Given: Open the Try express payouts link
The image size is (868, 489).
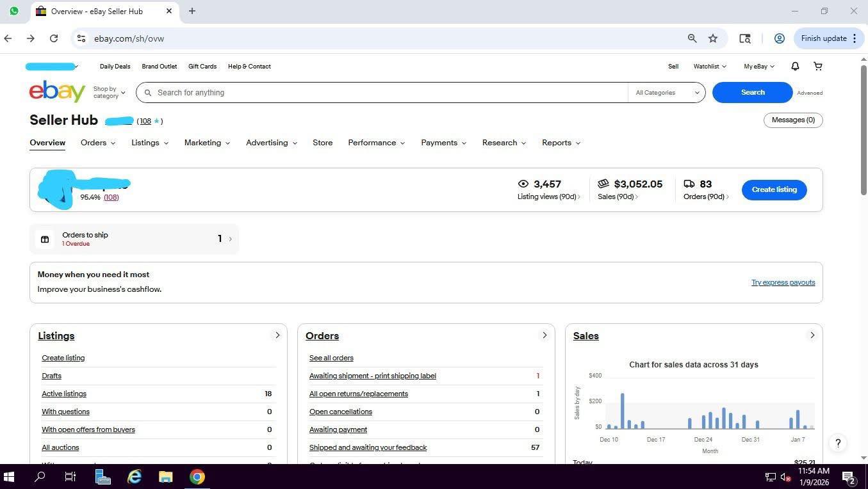Looking at the screenshot, I should pyautogui.click(x=783, y=282).
